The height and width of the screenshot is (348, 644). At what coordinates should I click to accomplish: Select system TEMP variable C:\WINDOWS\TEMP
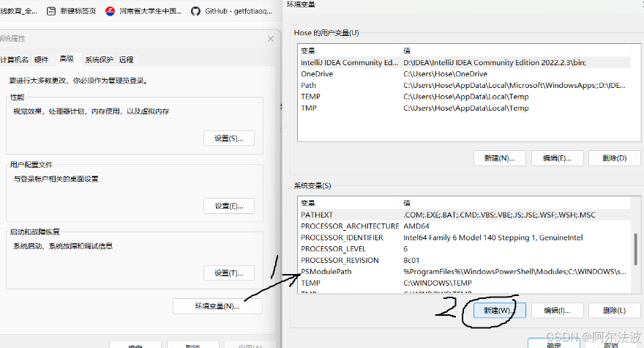[x=464, y=283]
